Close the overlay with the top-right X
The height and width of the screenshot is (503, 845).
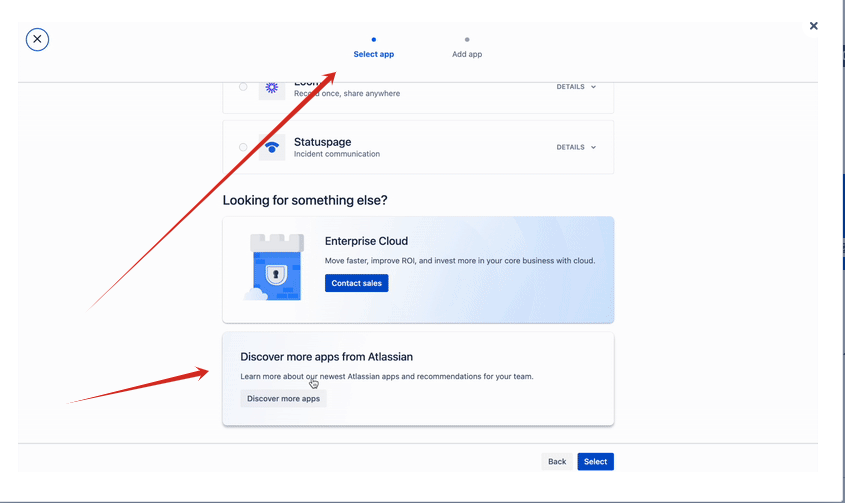[x=813, y=26]
